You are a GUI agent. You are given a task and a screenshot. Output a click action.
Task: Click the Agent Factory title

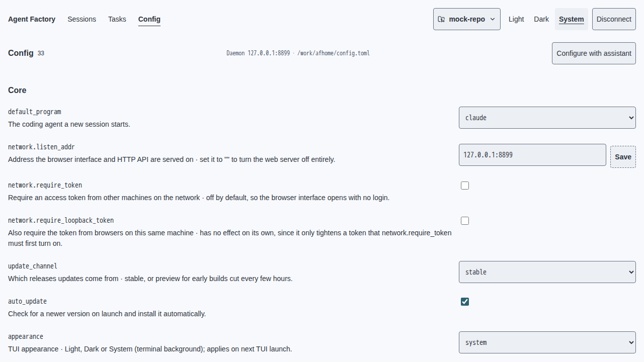click(x=32, y=19)
